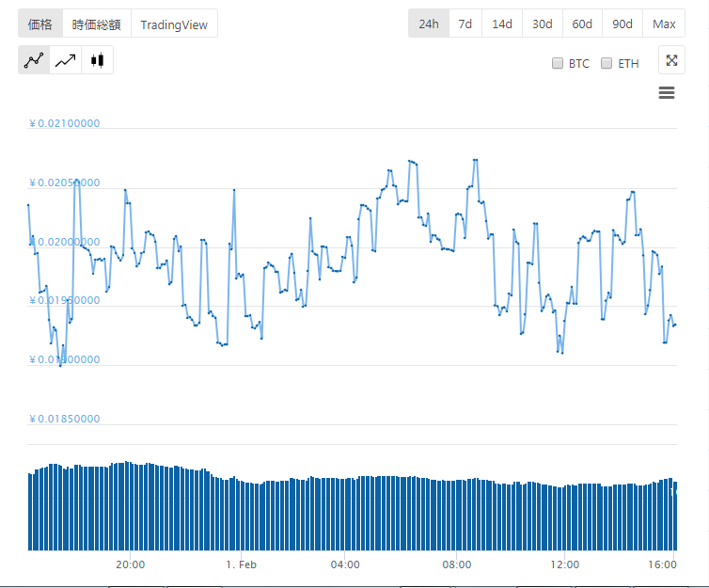Show the 60d price history
Screen dimensions: 709x588
pyautogui.click(x=582, y=24)
